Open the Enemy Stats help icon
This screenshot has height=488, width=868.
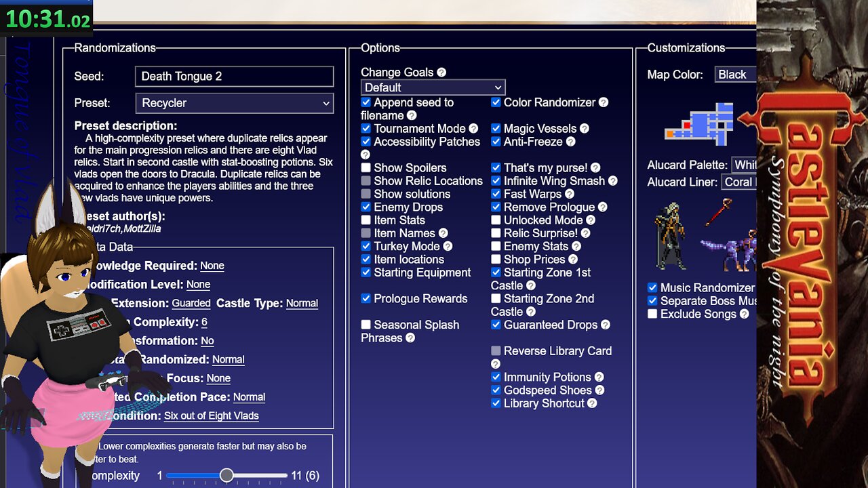(x=576, y=247)
